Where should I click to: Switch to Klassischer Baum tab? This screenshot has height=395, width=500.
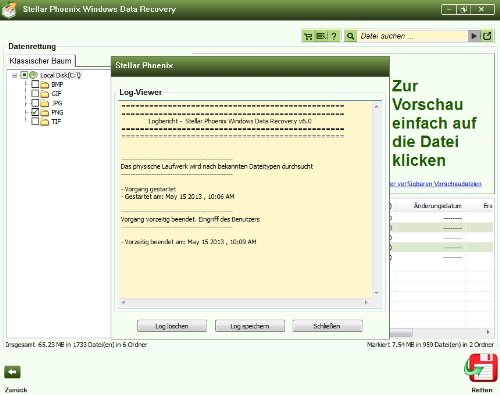[40, 61]
